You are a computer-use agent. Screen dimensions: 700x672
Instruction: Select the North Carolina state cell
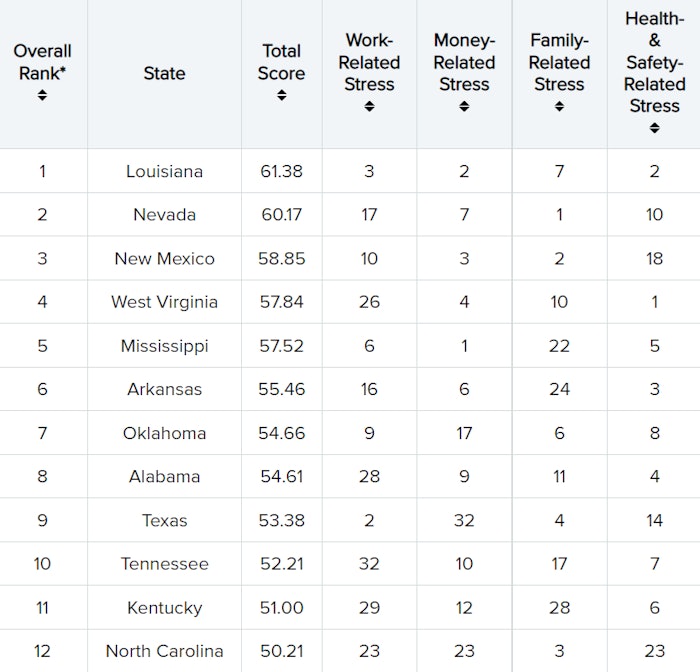pyautogui.click(x=164, y=651)
